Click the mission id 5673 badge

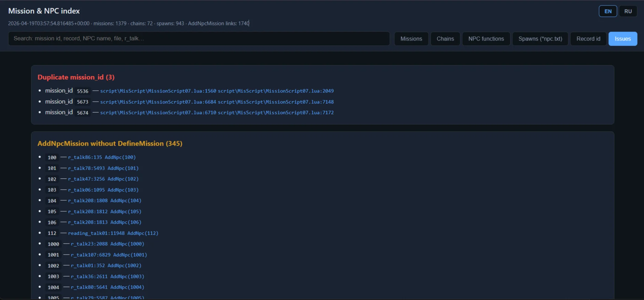(x=82, y=102)
